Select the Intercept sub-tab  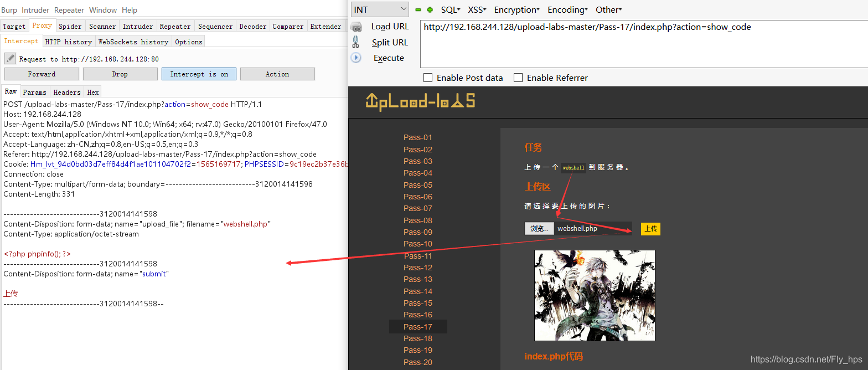(22, 41)
